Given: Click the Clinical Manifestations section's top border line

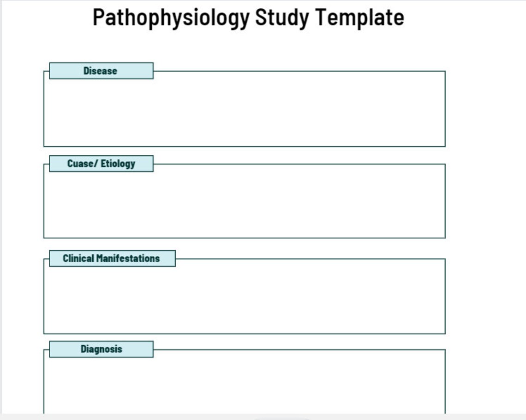Looking at the screenshot, I should tap(311, 259).
